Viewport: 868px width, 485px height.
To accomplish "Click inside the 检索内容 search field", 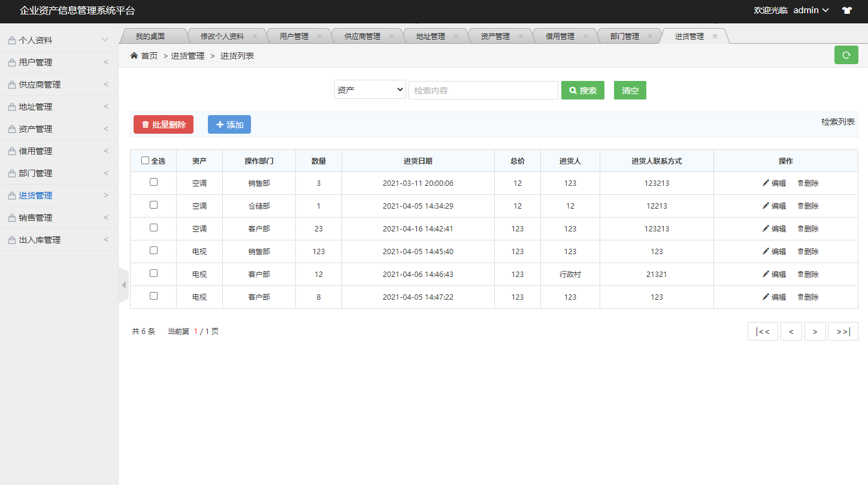I will coord(483,90).
